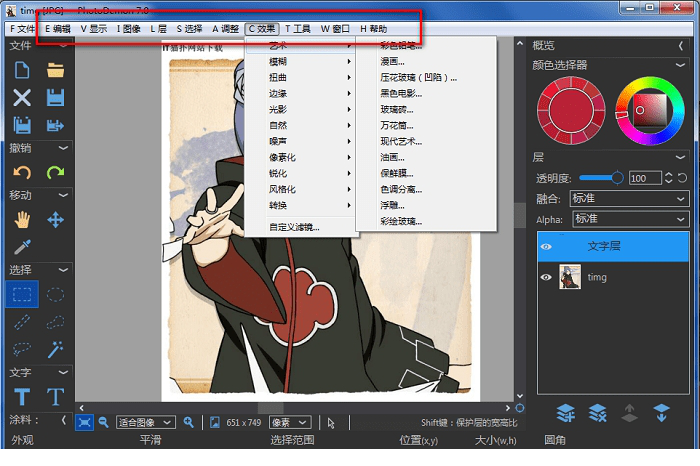Open the 适合图像 zoom dropdown
Screen dimensions: 700x466
coord(146,422)
